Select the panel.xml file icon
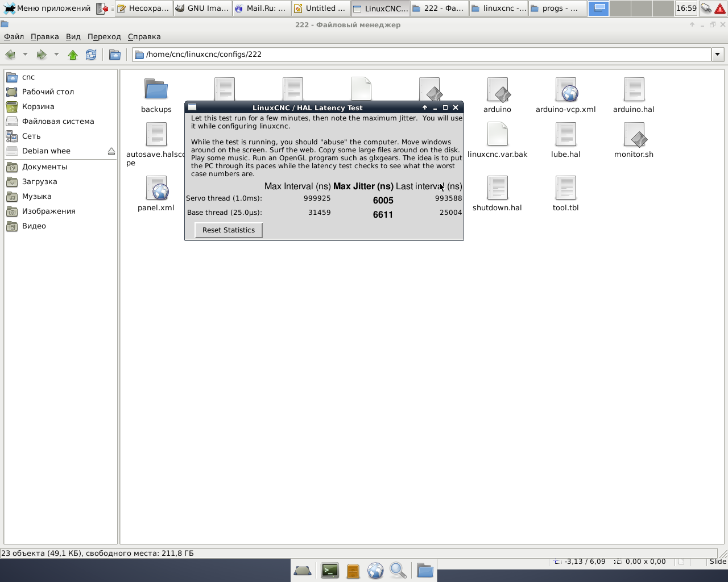The height and width of the screenshot is (582, 728). [x=156, y=188]
